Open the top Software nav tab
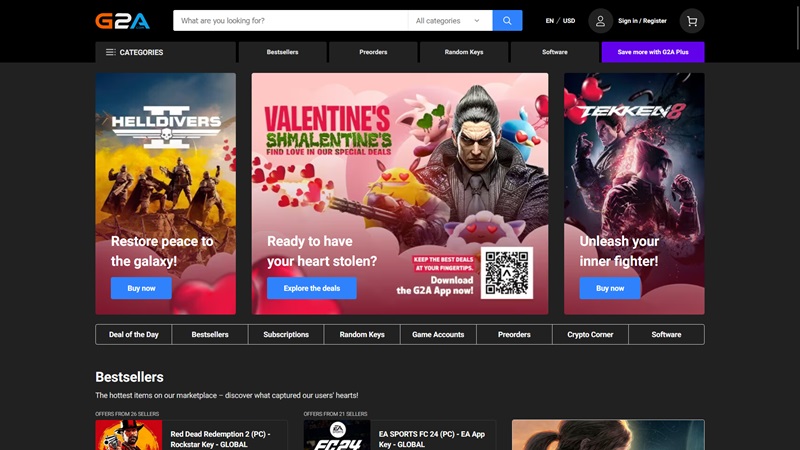Viewport: 800px width, 450px height. [x=555, y=52]
